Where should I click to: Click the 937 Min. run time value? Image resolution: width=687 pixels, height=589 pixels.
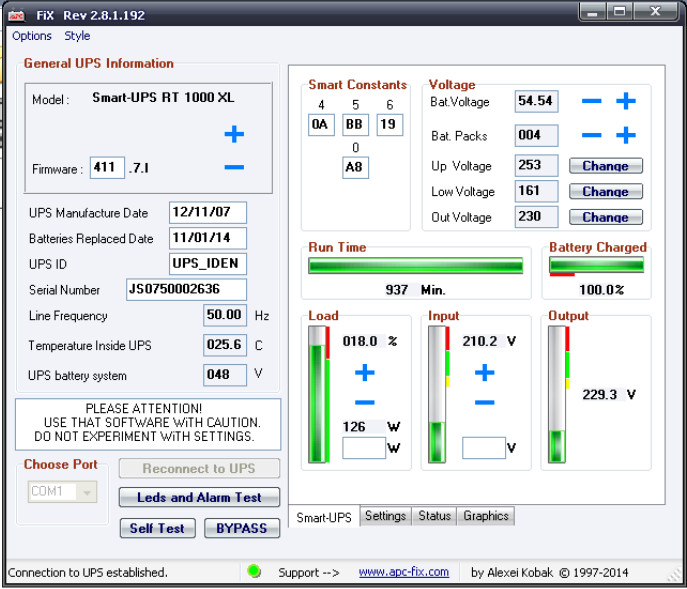click(x=415, y=290)
